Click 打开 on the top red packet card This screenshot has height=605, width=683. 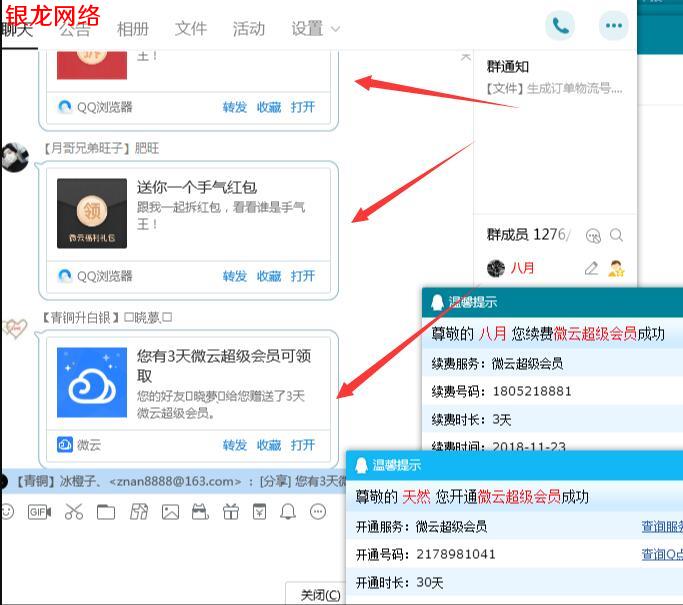pos(303,107)
